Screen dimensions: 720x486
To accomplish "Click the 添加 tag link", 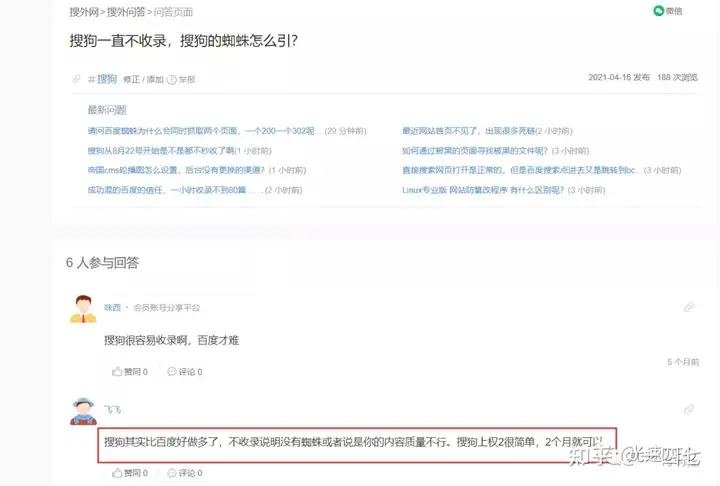I will click(x=155, y=79).
